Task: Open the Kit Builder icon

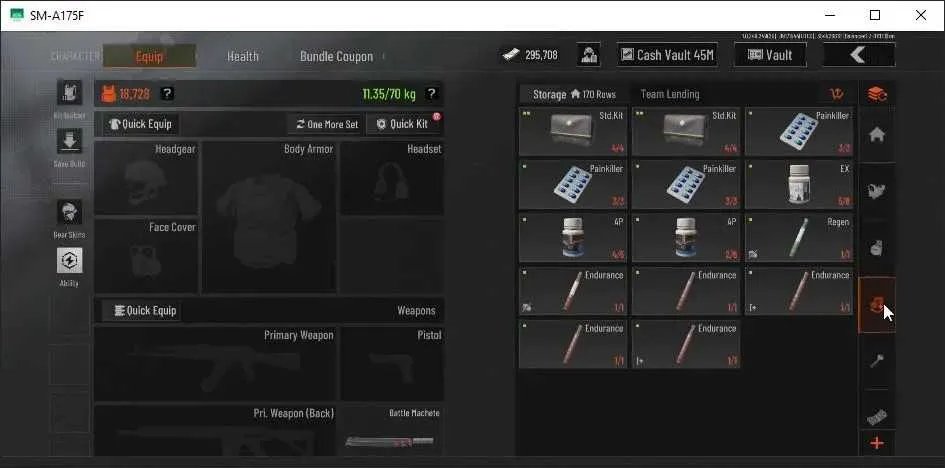Action: 69,92
